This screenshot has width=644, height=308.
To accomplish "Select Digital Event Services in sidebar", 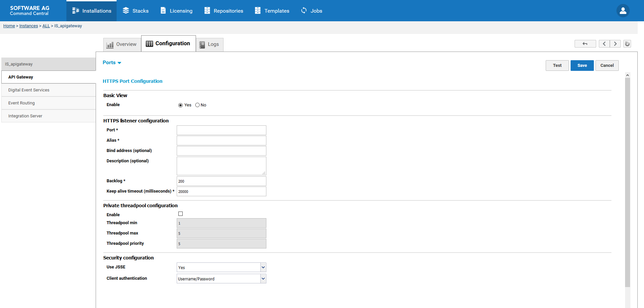I will [x=49, y=90].
